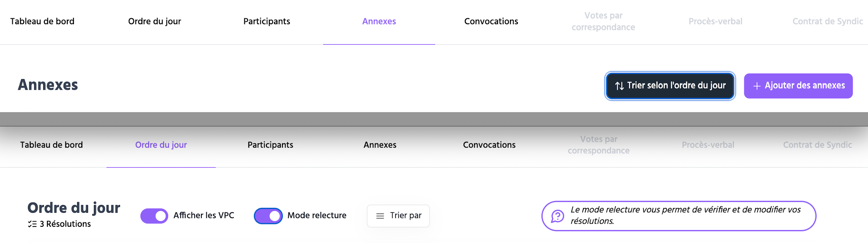Click the résolutions checklist icon
This screenshot has height=243, width=868.
pyautogui.click(x=32, y=224)
